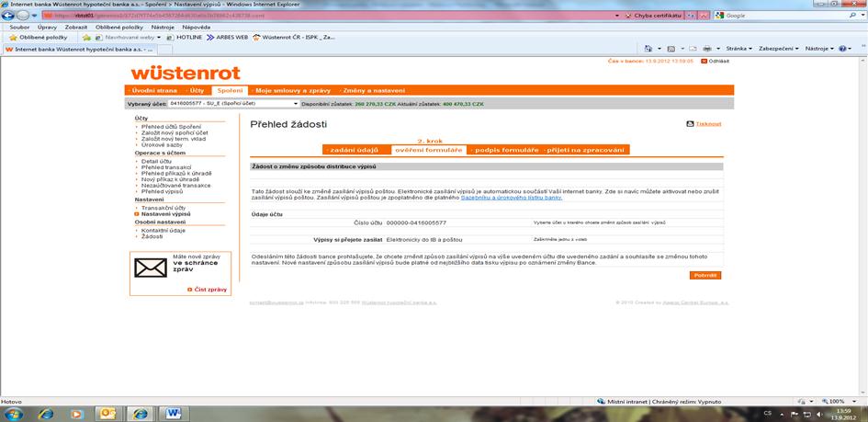Image resolution: width=868 pixels, height=422 pixels.
Task: Open Přehled transakcí sidebar link
Action: pos(166,167)
